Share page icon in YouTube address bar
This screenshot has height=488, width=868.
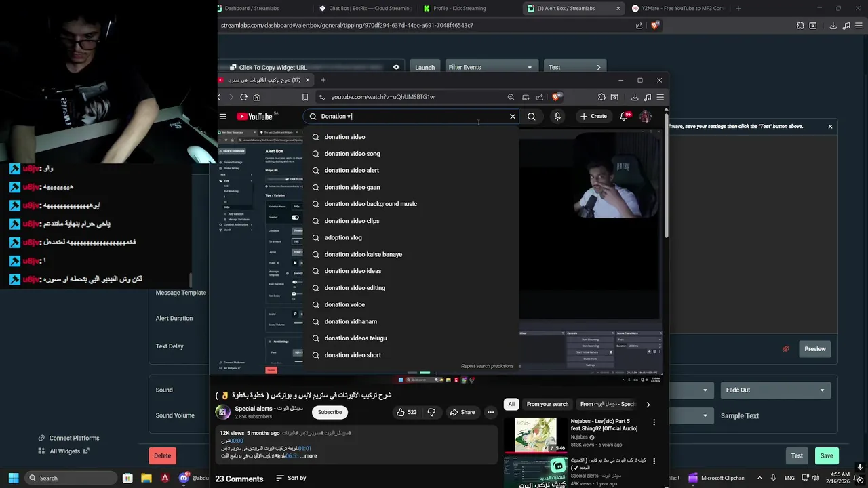540,97
